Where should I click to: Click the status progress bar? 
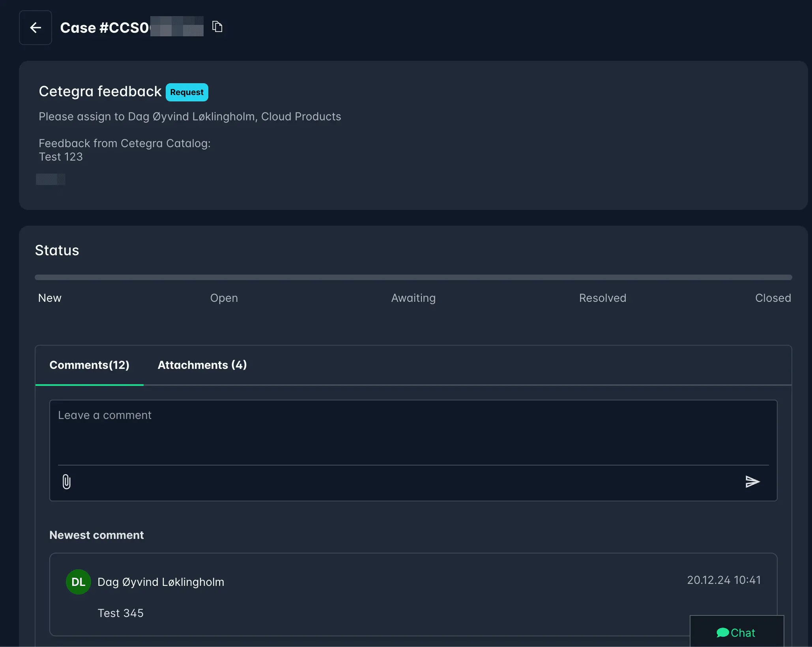click(x=413, y=277)
